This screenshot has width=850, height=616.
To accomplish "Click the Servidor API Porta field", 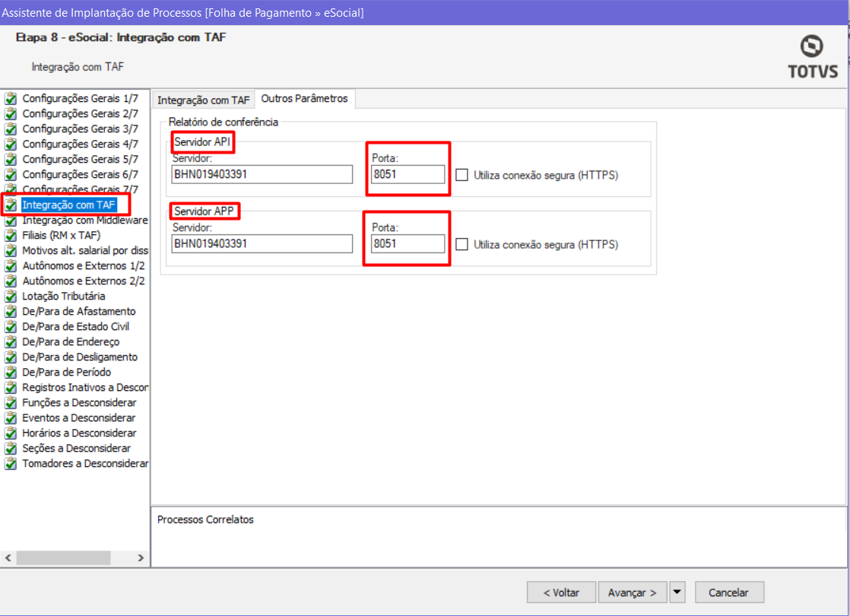I will pos(408,174).
